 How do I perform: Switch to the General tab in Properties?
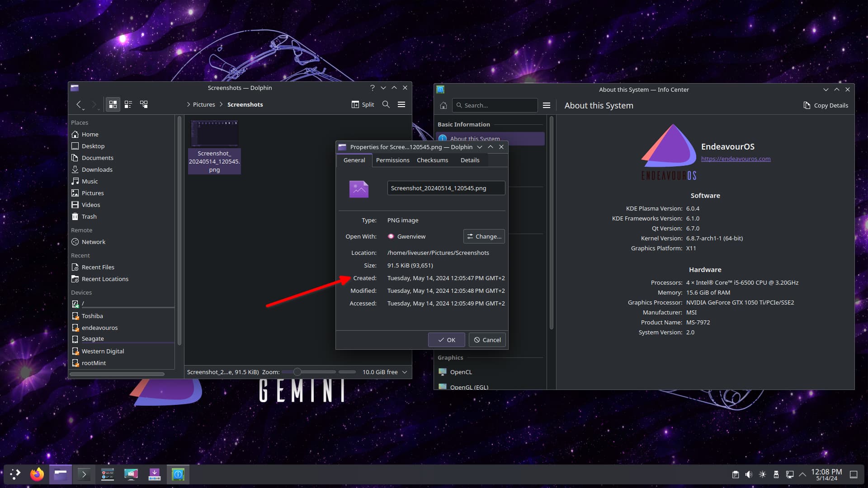[x=354, y=160]
